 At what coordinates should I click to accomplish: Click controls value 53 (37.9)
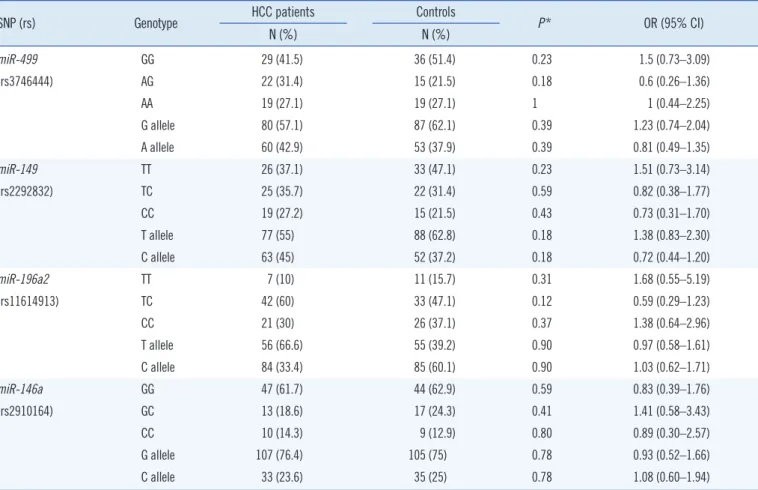[x=435, y=147]
